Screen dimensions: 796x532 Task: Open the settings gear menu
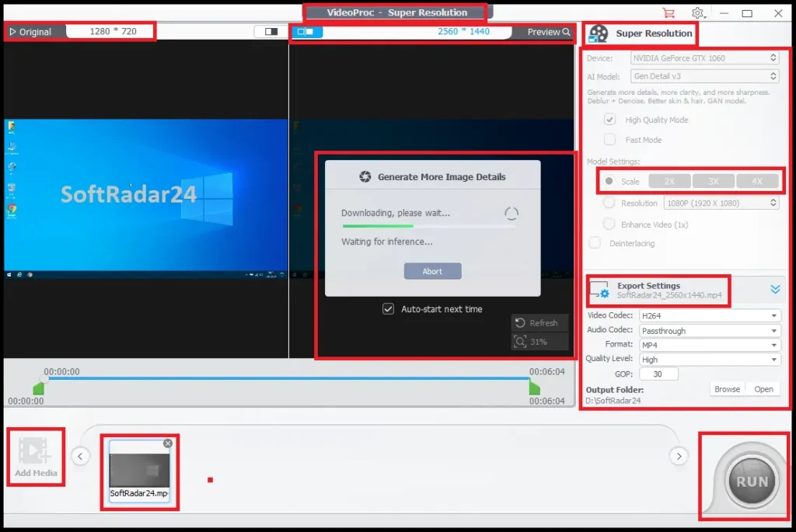coord(698,13)
